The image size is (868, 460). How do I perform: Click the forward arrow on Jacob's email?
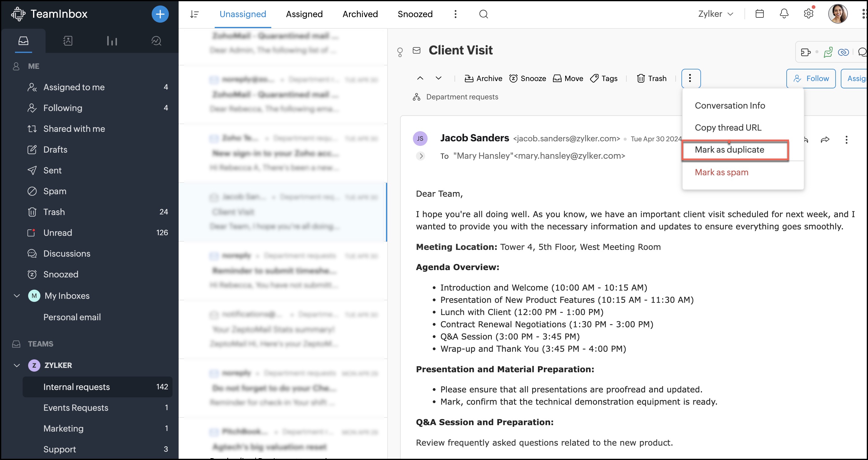pos(825,139)
